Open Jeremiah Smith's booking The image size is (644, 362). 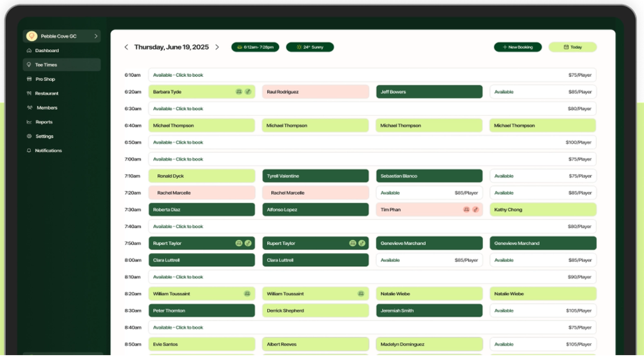coord(429,311)
